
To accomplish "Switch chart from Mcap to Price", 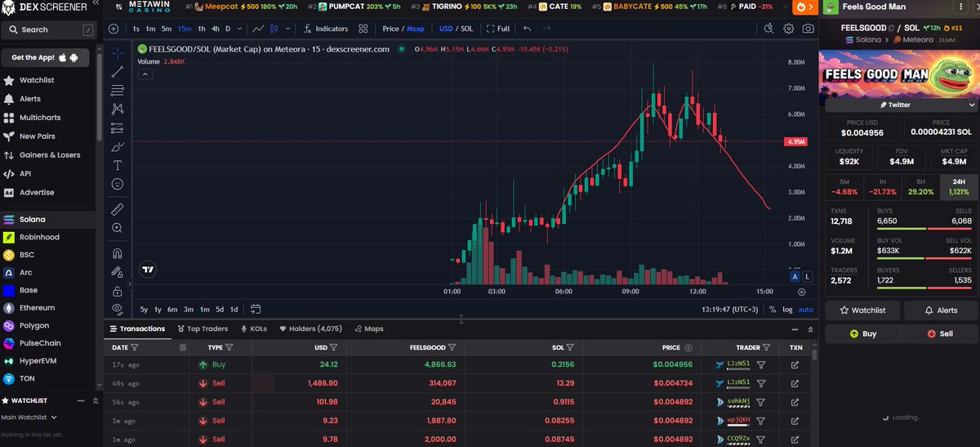I will pyautogui.click(x=391, y=29).
